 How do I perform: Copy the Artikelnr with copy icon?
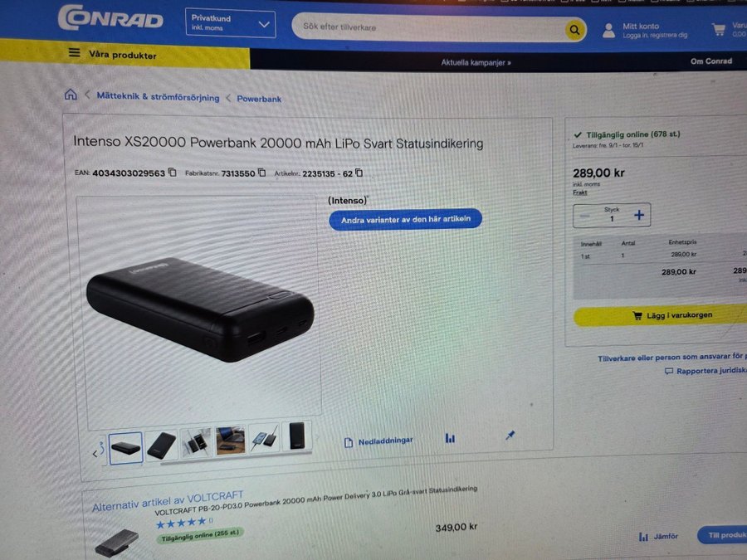point(359,173)
